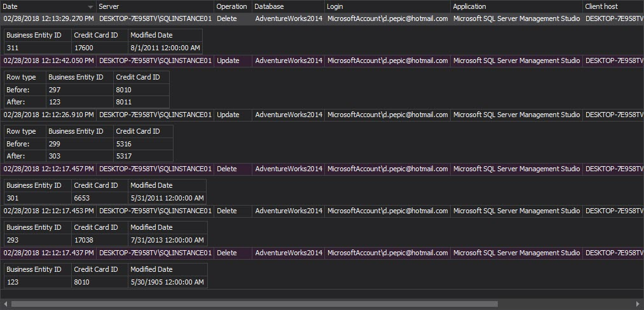Image resolution: width=644 pixels, height=310 pixels.
Task: Click Application cell in 12:12:17.437 row
Action: tap(516, 253)
